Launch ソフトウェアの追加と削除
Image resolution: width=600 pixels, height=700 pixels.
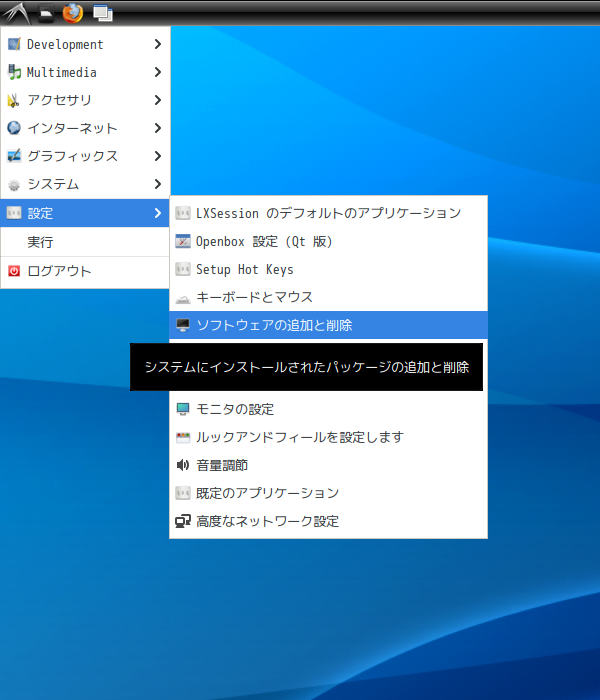tap(329, 325)
